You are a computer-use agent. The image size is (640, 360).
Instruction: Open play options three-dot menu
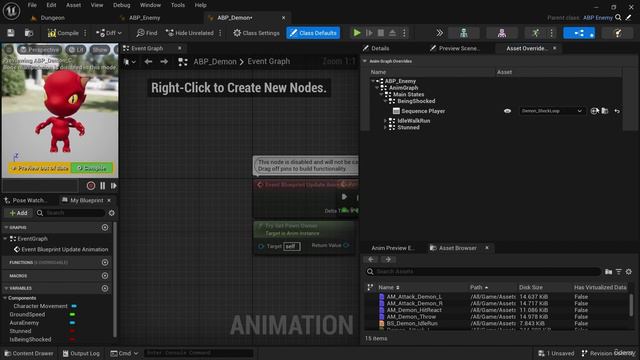pos(404,33)
